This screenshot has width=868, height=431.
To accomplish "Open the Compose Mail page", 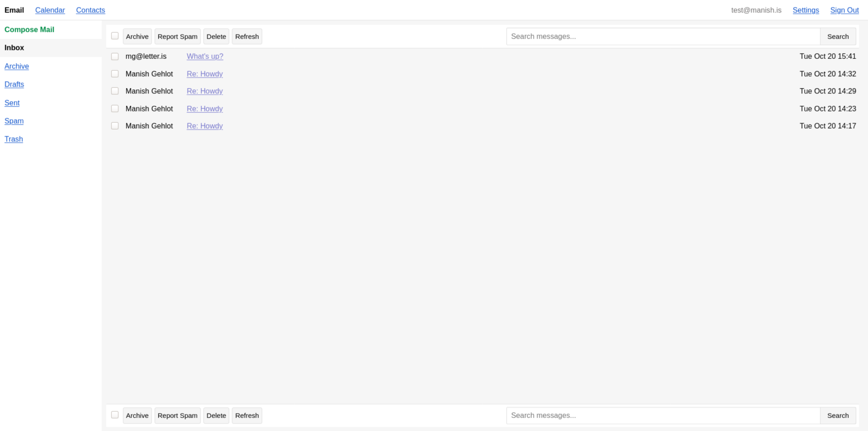I will click(x=29, y=29).
